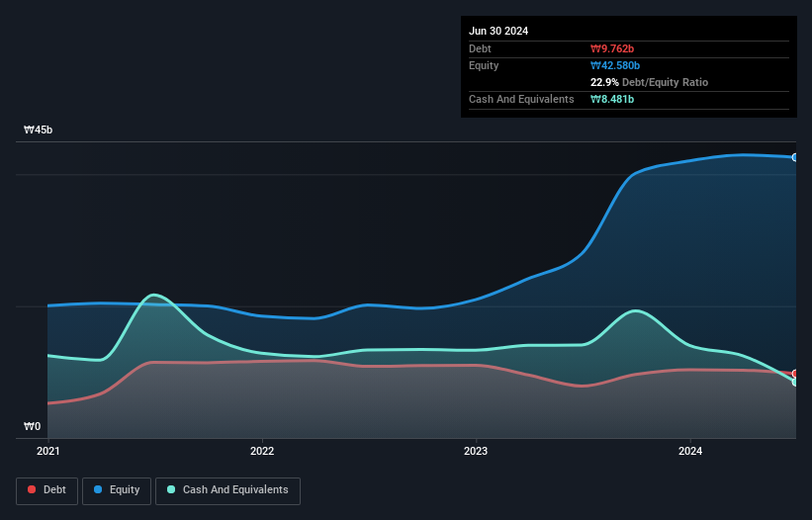Click the blue Equity endpoint marker

(795, 157)
